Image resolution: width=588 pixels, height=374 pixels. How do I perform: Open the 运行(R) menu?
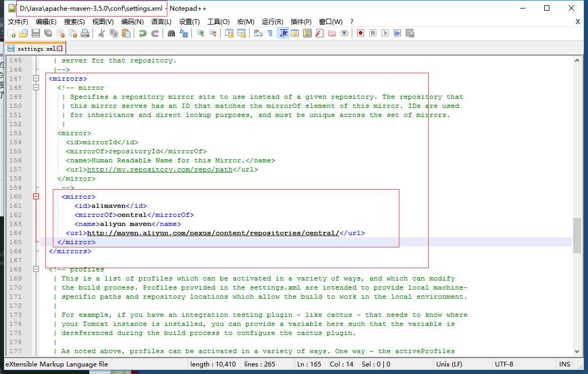(x=272, y=22)
